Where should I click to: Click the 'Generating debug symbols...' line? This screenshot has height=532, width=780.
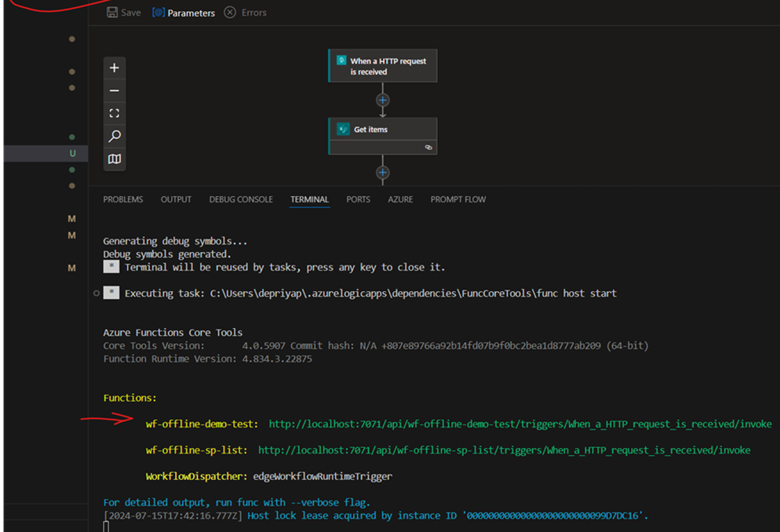pos(175,241)
